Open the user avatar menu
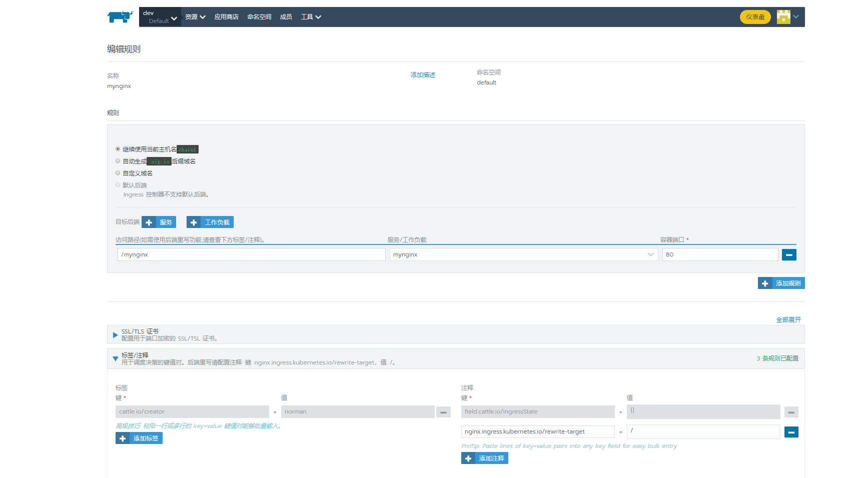The image size is (868, 478). [783, 17]
